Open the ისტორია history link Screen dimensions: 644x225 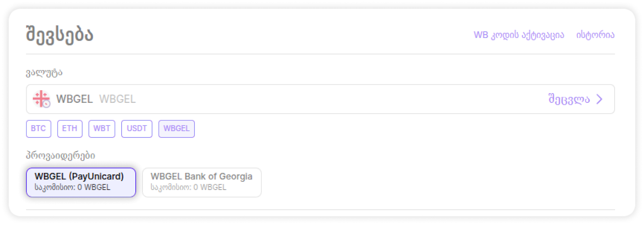tap(595, 35)
